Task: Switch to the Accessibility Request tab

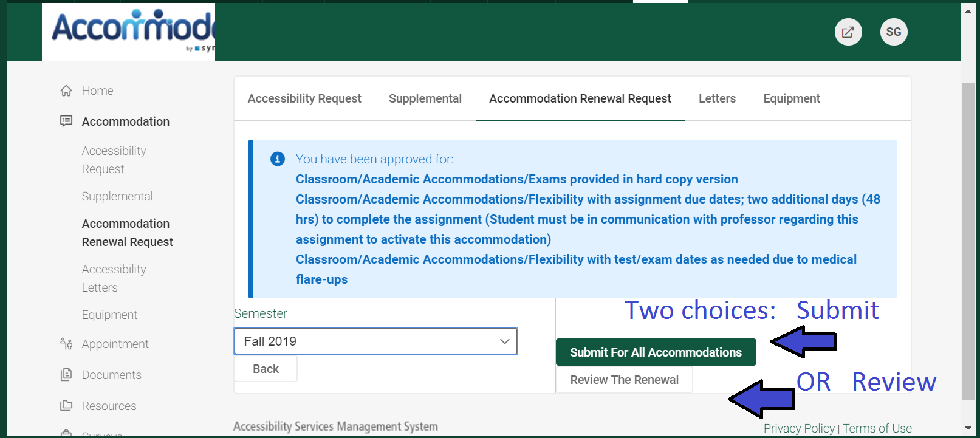Action: pyautogui.click(x=304, y=98)
